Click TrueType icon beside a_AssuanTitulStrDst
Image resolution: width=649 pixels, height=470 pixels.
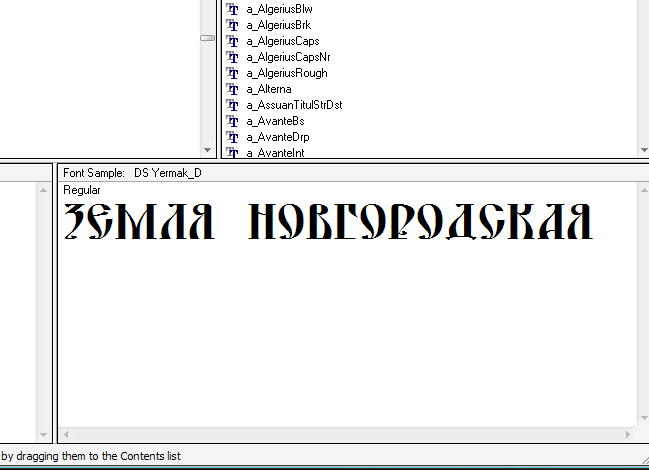(x=232, y=106)
